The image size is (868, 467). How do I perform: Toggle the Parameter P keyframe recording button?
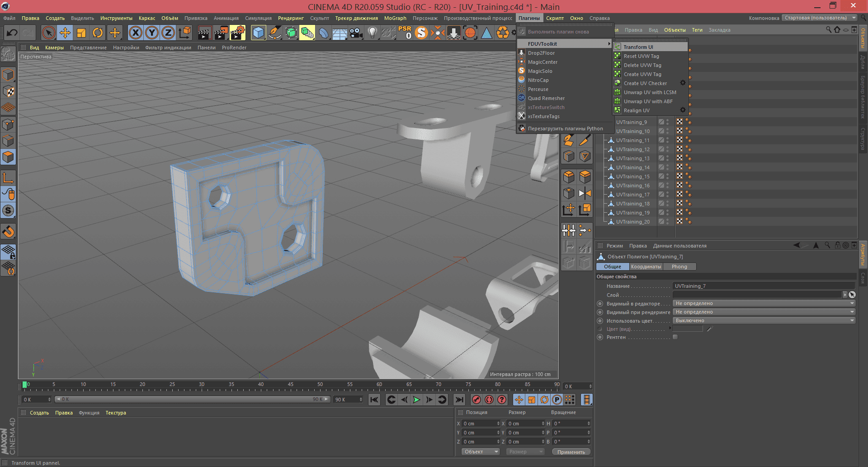557,400
